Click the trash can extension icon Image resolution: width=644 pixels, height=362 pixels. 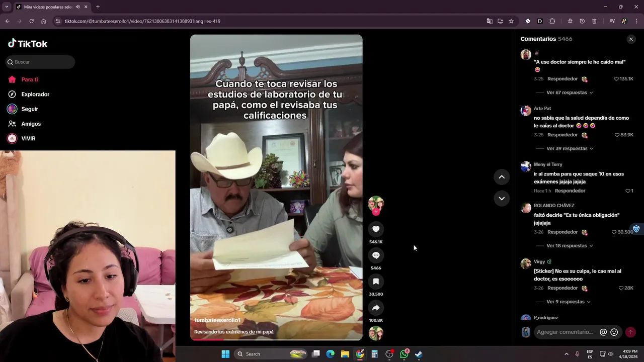594,21
